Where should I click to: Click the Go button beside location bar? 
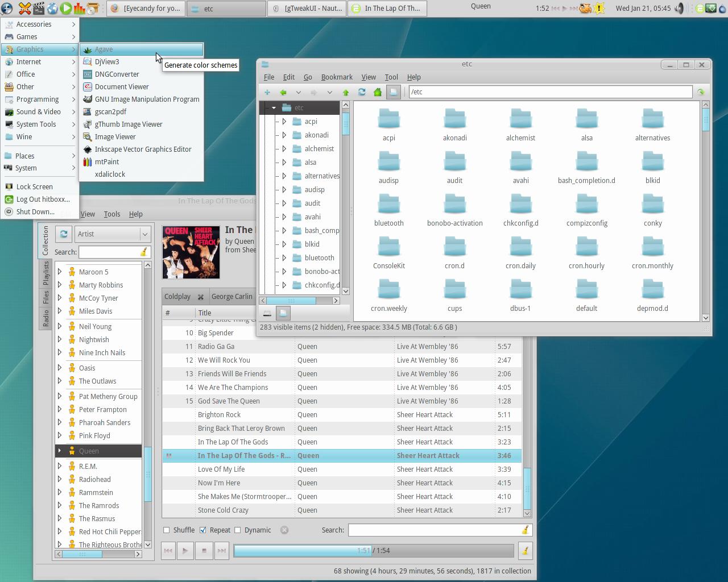701,92
